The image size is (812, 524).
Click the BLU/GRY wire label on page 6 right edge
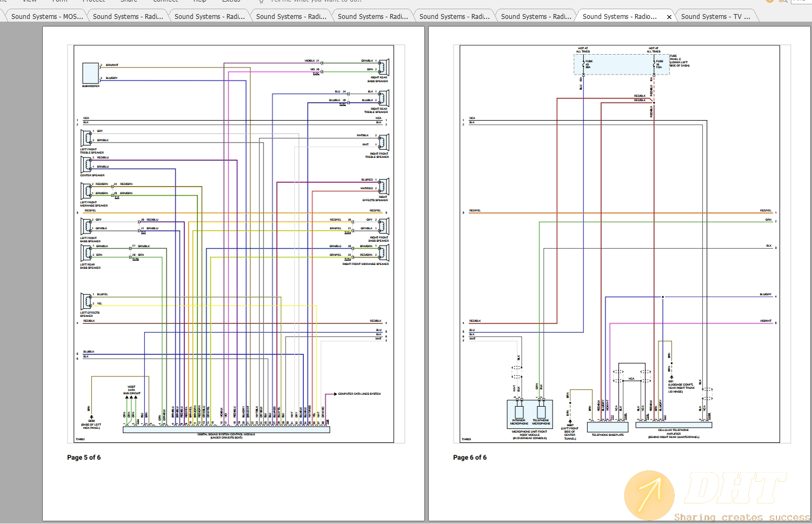click(766, 294)
